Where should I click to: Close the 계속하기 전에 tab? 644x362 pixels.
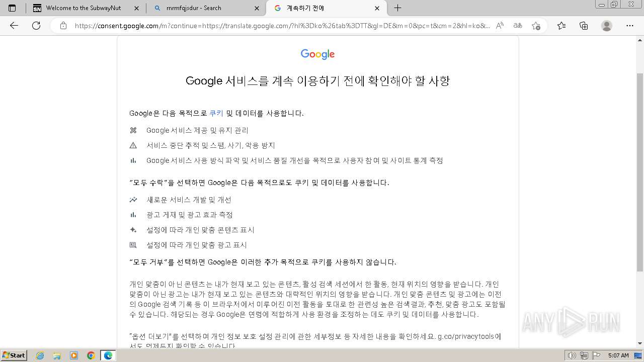tap(377, 8)
